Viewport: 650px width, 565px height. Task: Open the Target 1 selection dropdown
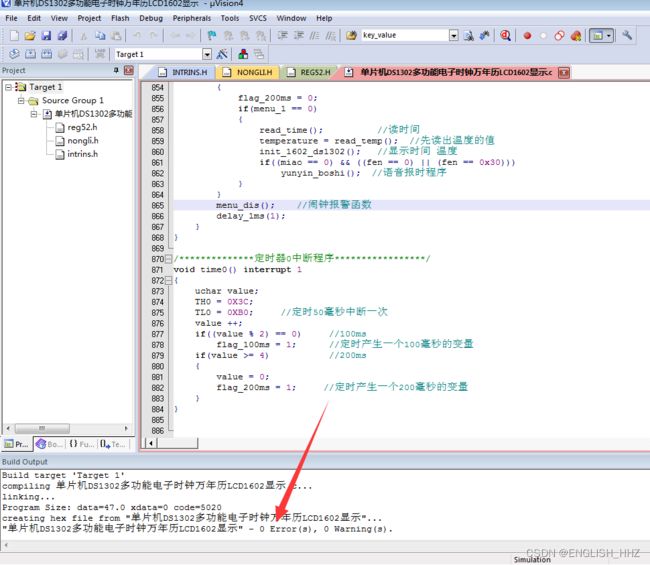[207, 54]
